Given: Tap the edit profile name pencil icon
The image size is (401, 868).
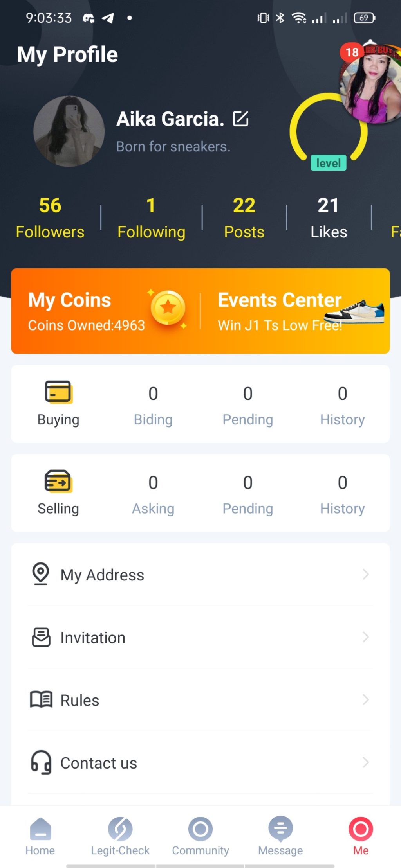Looking at the screenshot, I should pyautogui.click(x=240, y=119).
